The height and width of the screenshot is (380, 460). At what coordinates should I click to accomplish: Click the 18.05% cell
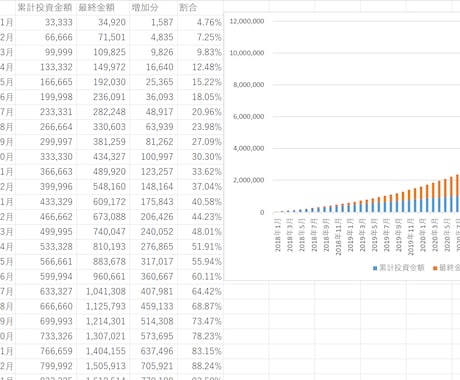coord(200,97)
